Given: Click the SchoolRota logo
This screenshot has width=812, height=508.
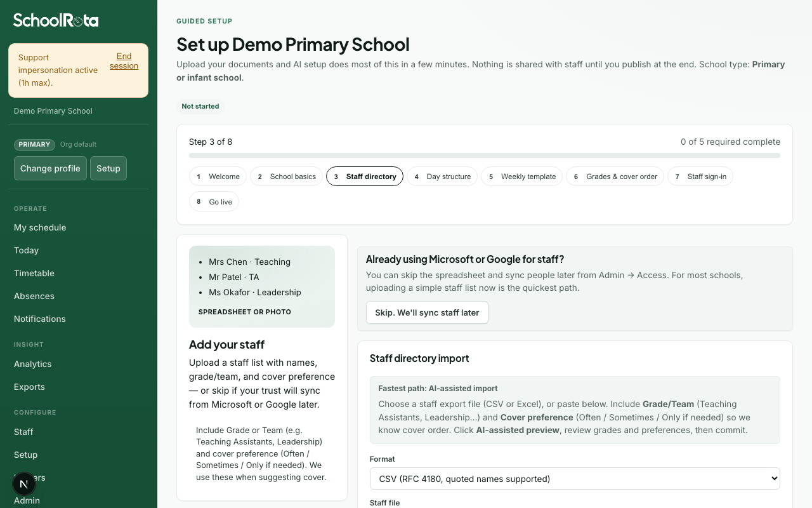Looking at the screenshot, I should [x=56, y=20].
